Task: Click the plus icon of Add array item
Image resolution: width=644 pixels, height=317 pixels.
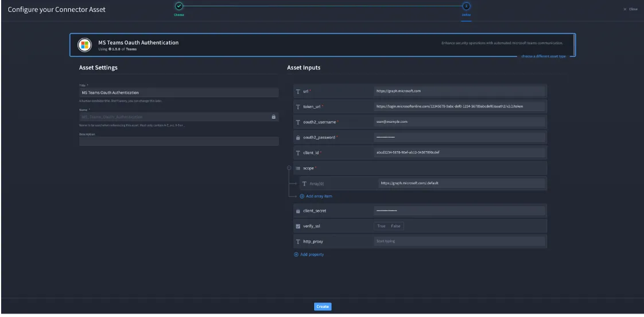Action: [302, 196]
